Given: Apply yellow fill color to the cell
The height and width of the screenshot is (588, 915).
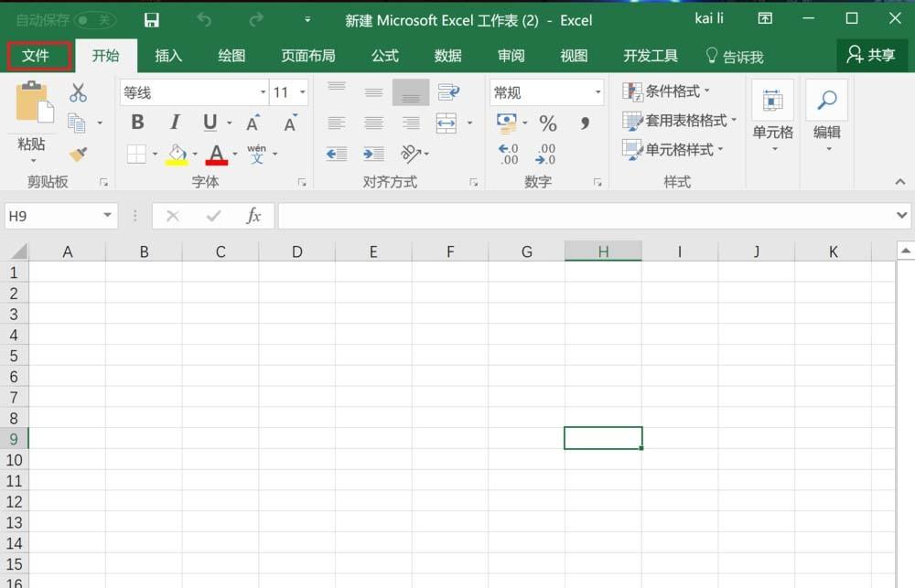Looking at the screenshot, I should [178, 153].
